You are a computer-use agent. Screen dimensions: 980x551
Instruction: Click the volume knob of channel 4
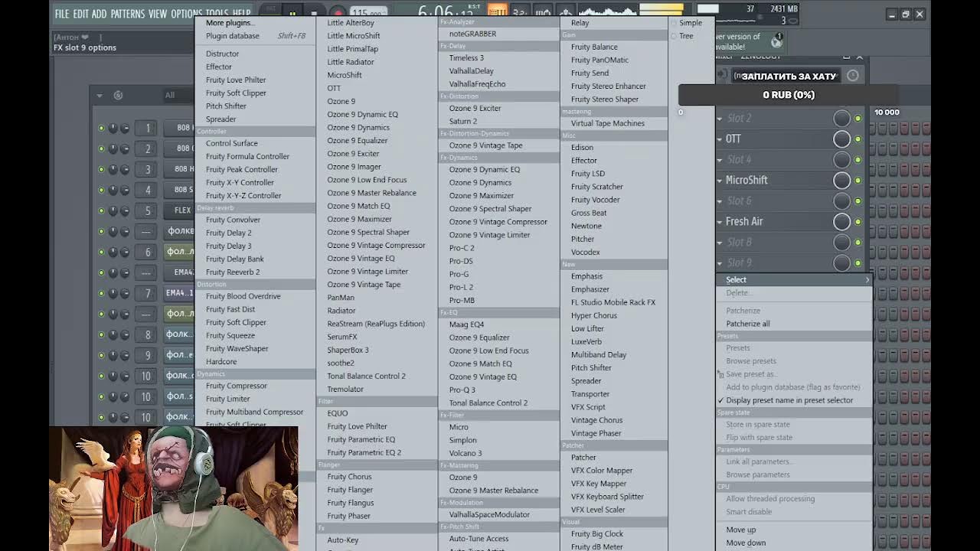(125, 190)
